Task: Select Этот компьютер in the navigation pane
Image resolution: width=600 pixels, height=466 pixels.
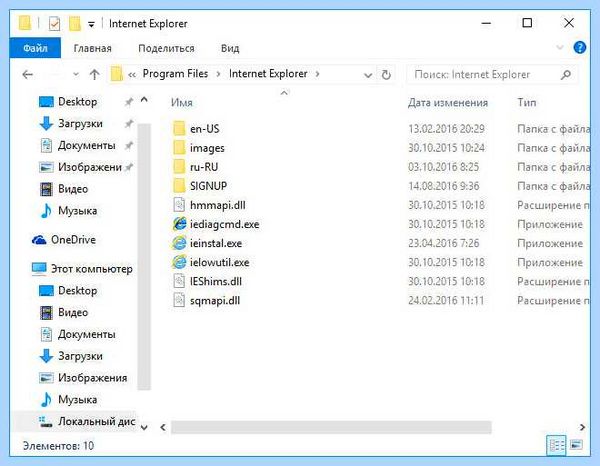Action: pos(91,269)
